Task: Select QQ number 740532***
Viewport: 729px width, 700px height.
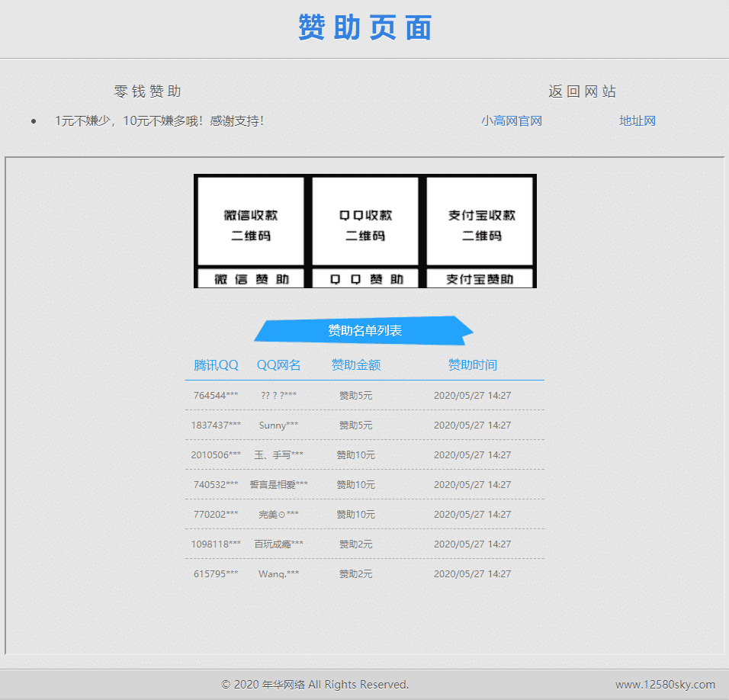Action: [x=216, y=485]
